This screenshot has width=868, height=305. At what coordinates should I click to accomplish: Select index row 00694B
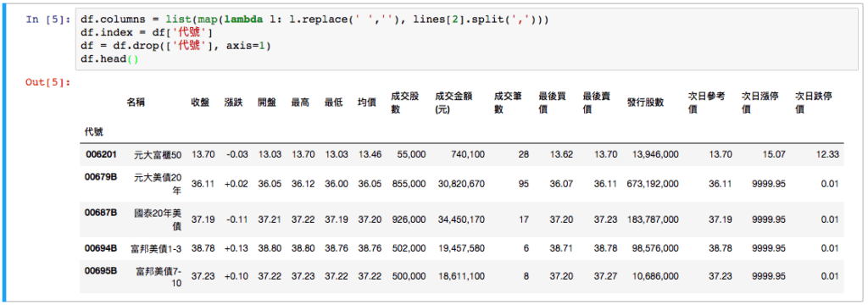(x=101, y=248)
